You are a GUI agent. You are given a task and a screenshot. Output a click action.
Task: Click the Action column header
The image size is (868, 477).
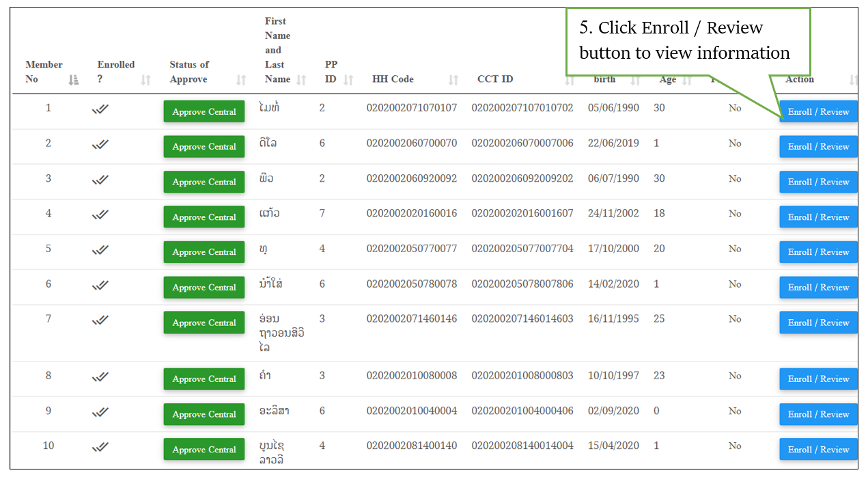click(x=800, y=79)
